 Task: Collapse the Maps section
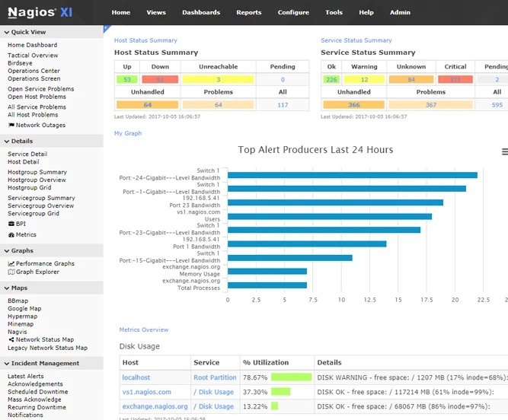pos(16,288)
